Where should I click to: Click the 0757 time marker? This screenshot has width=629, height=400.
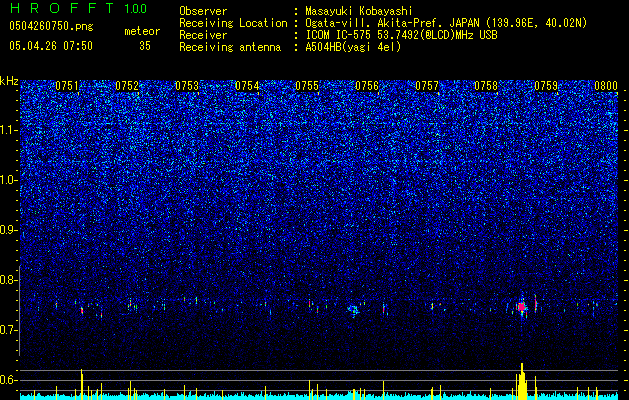(427, 86)
